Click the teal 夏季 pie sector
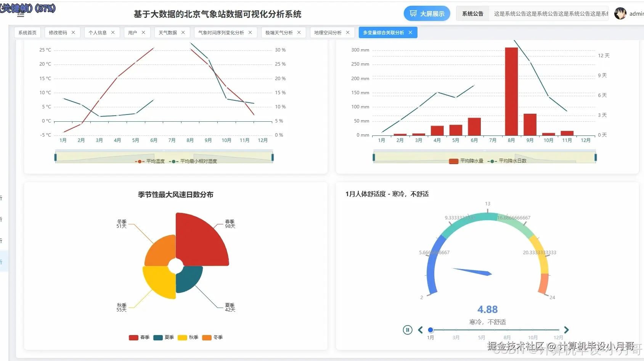The height and width of the screenshot is (361, 644). [189, 279]
